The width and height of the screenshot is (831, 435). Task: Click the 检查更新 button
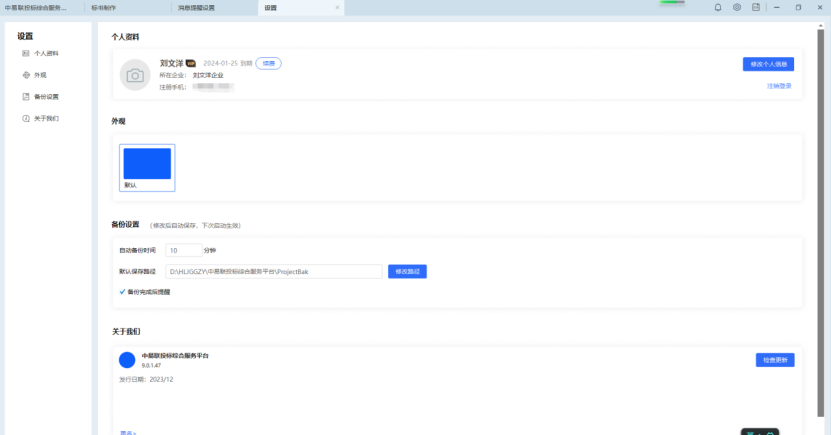(775, 360)
